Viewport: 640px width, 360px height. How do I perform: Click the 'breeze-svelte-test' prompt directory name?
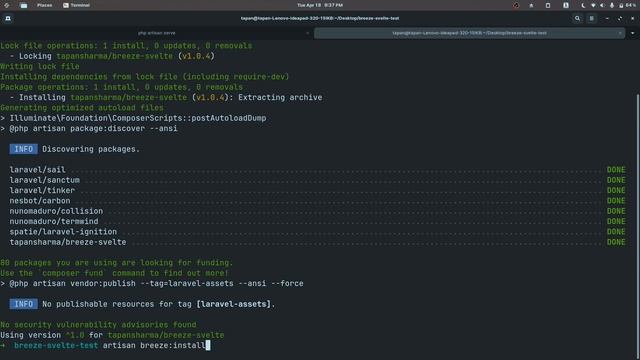point(56,345)
